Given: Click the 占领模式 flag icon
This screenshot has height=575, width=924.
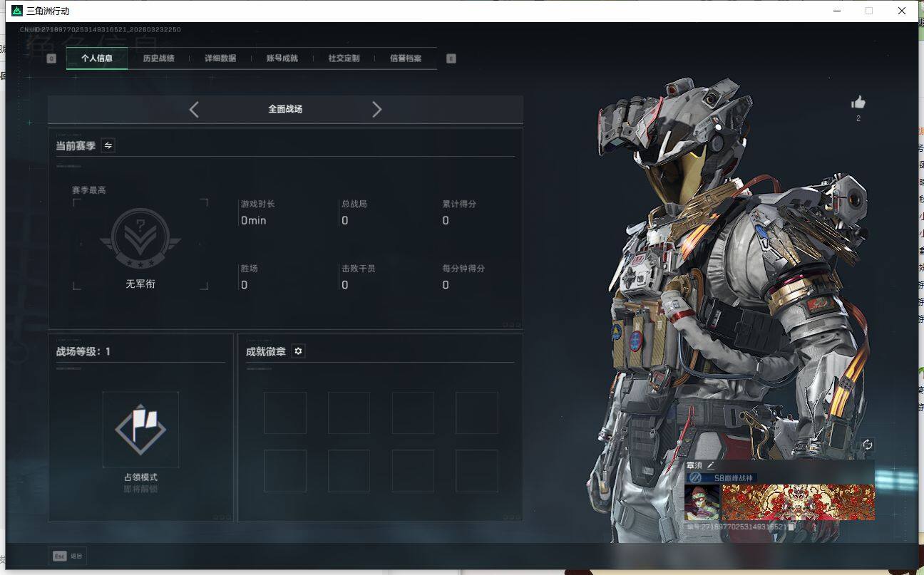Looking at the screenshot, I should pos(140,430).
